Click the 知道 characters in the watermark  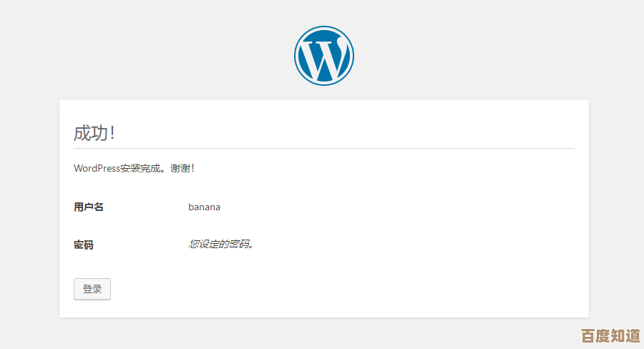(625, 335)
